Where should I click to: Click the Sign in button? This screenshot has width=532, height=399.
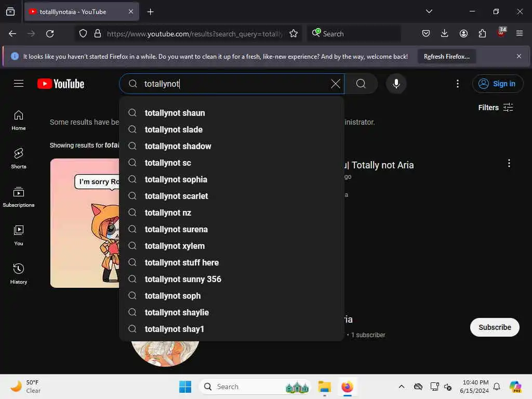pyautogui.click(x=497, y=84)
